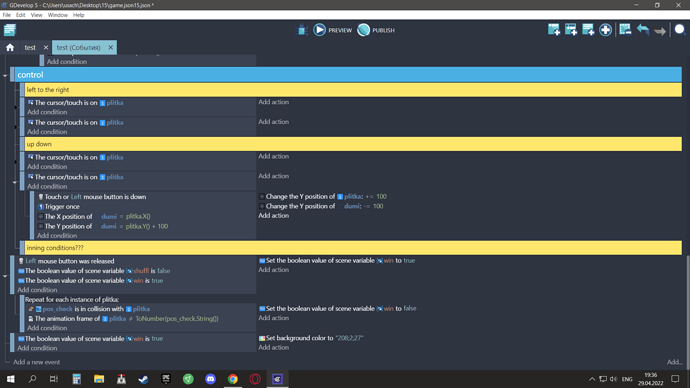690x388 pixels.
Task: Collapse the control group
Action: coord(5,76)
